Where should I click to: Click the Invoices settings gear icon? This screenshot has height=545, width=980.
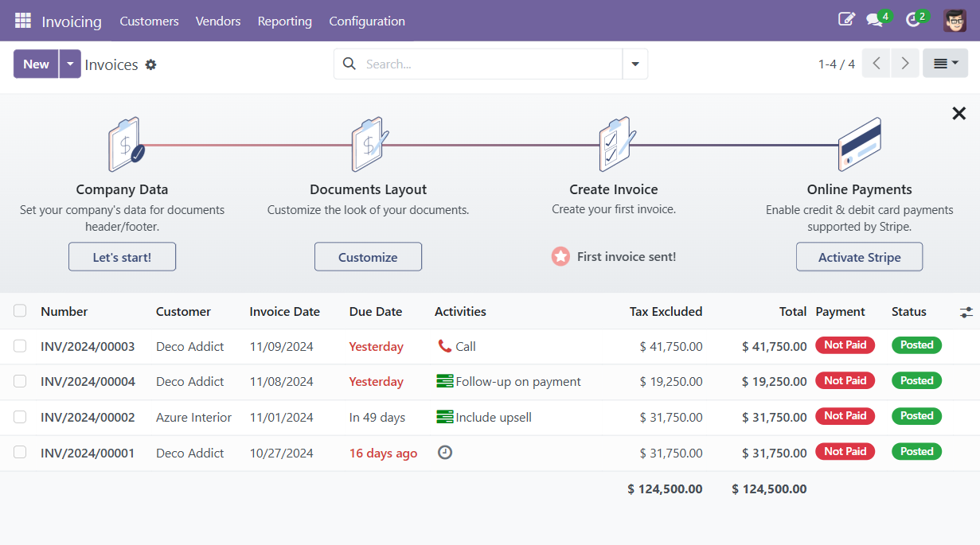pyautogui.click(x=150, y=64)
